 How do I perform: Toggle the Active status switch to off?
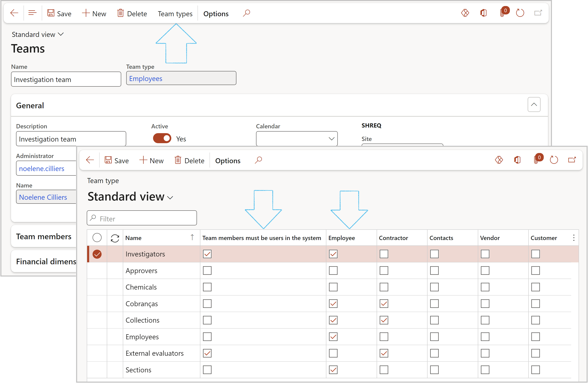pyautogui.click(x=162, y=138)
